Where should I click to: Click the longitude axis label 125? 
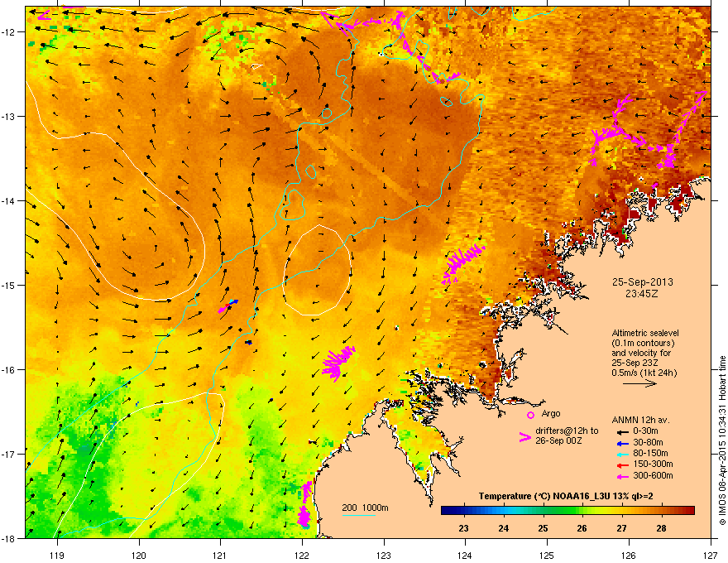[x=547, y=555]
